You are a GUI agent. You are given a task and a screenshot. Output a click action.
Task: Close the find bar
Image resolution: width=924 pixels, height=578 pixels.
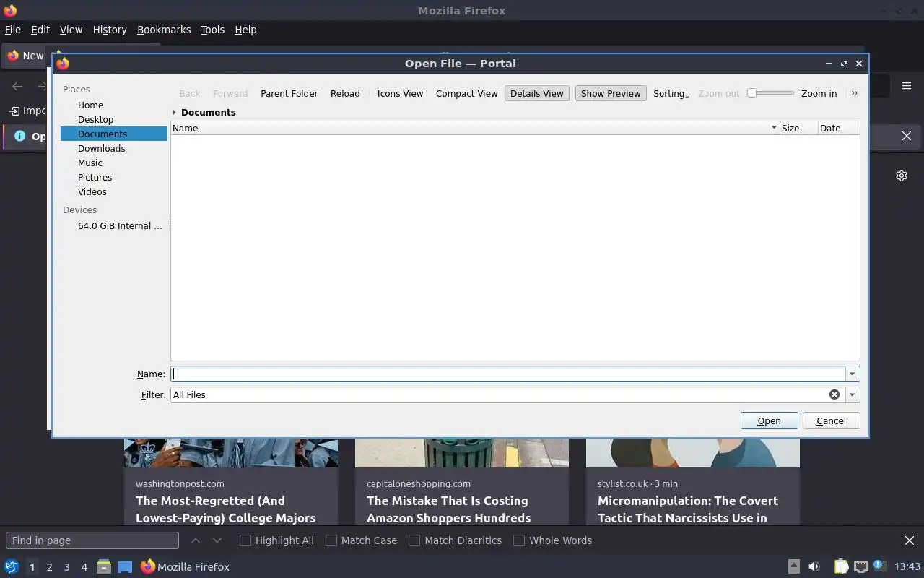pyautogui.click(x=910, y=540)
